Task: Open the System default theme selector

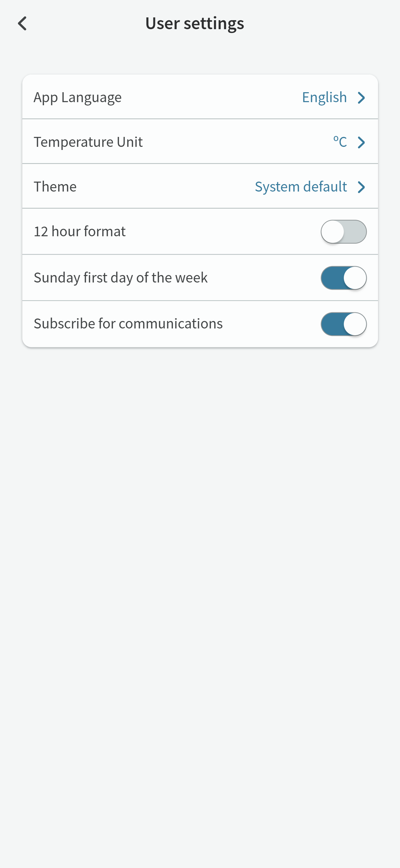Action: click(x=300, y=187)
